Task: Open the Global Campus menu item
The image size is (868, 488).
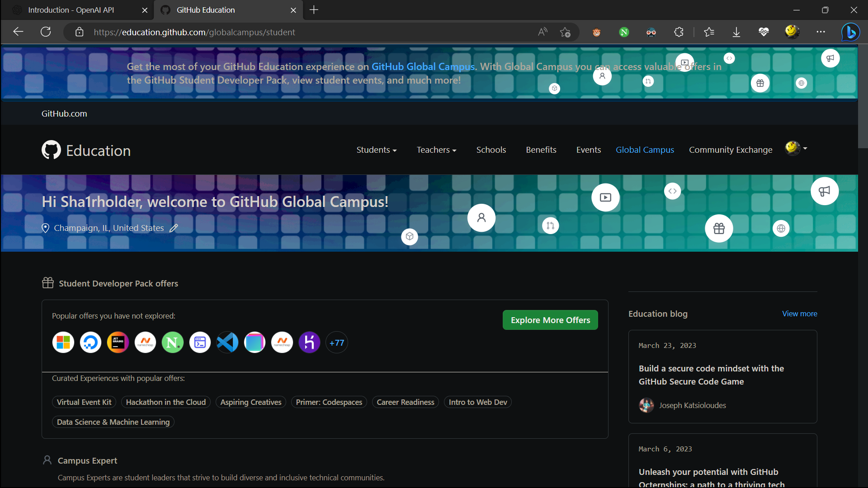Action: click(645, 150)
